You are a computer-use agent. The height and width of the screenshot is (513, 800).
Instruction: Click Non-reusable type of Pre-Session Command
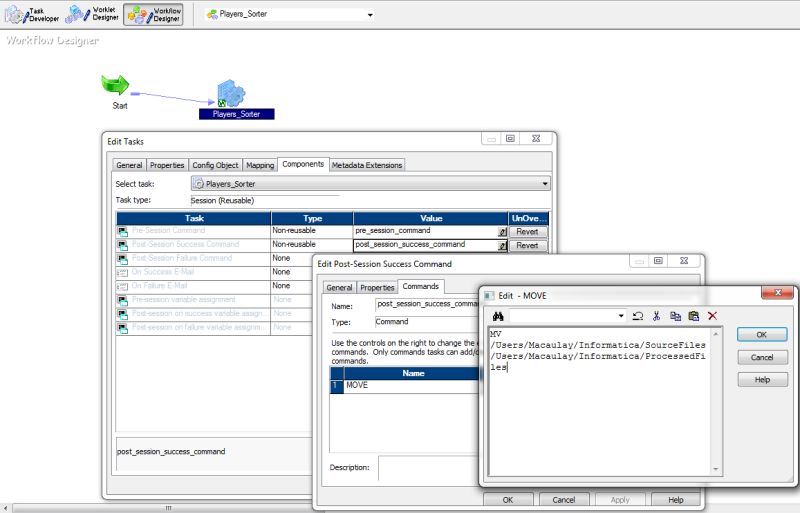(x=294, y=231)
